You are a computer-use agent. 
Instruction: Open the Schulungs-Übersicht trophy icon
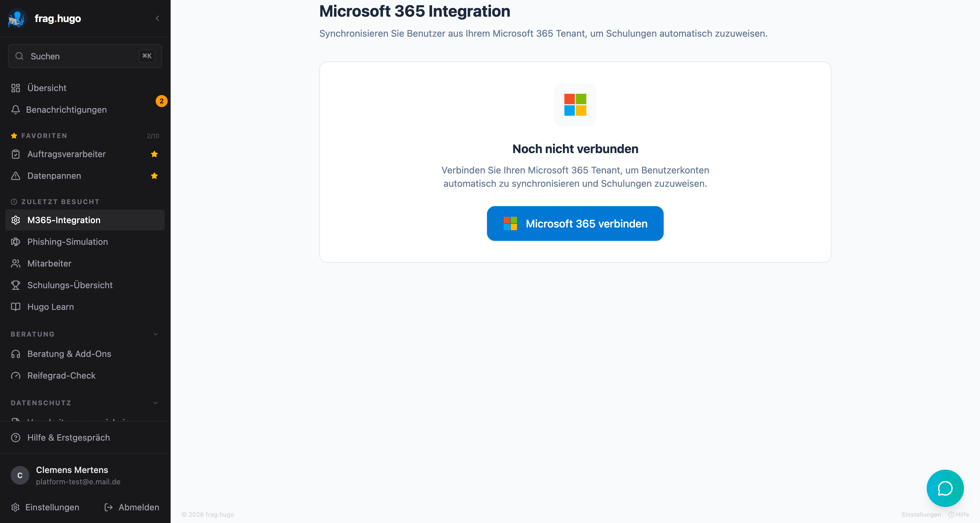16,285
